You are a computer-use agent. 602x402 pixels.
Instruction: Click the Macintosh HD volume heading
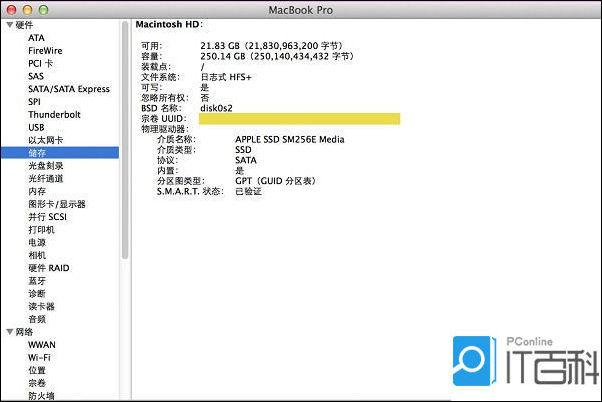[x=168, y=22]
